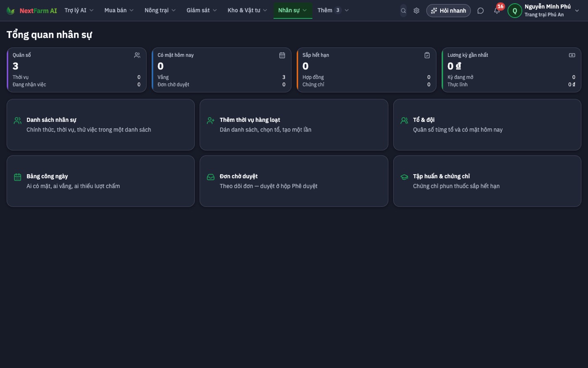Open the Tập huấn & chứng chỉ card

click(x=487, y=181)
